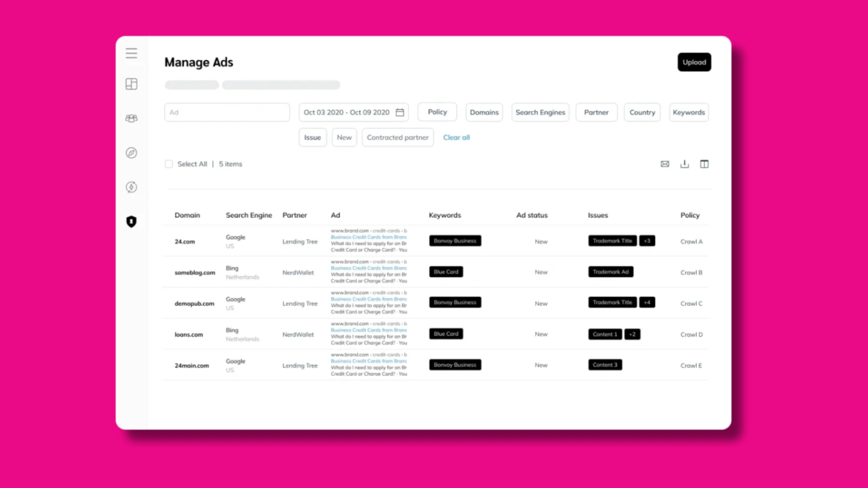
Task: Download results using the export icon
Action: coord(684,164)
